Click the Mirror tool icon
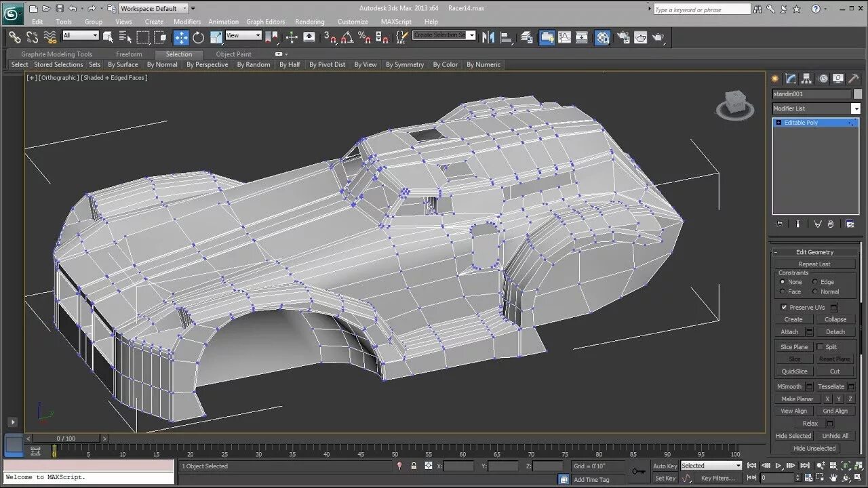 [x=488, y=37]
